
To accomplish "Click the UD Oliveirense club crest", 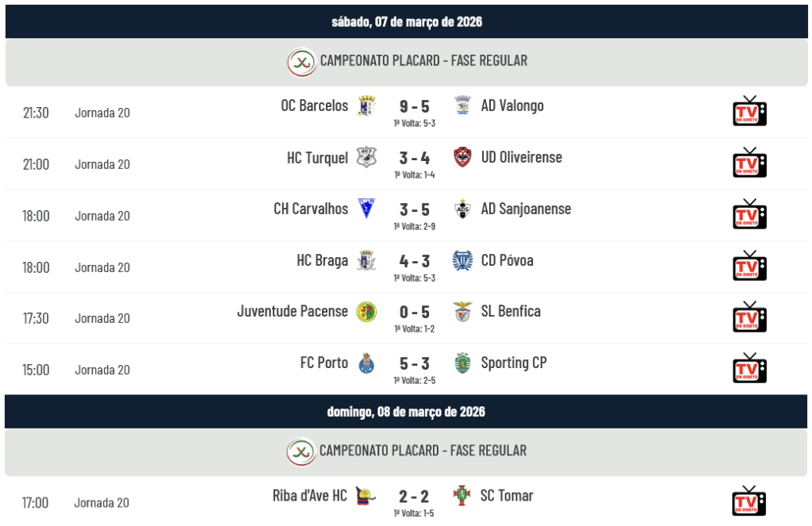I will click(x=462, y=157).
